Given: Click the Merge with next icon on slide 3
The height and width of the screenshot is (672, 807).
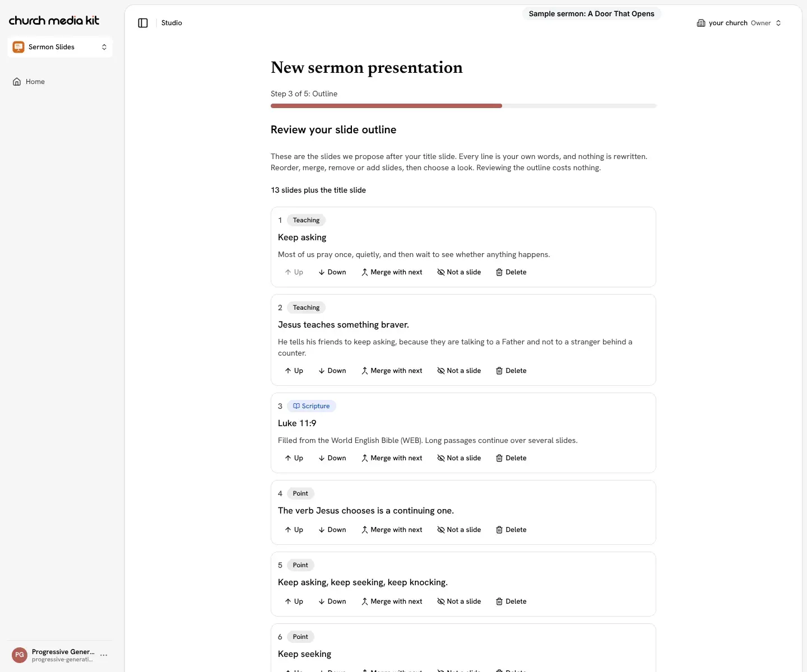Looking at the screenshot, I should [x=365, y=458].
